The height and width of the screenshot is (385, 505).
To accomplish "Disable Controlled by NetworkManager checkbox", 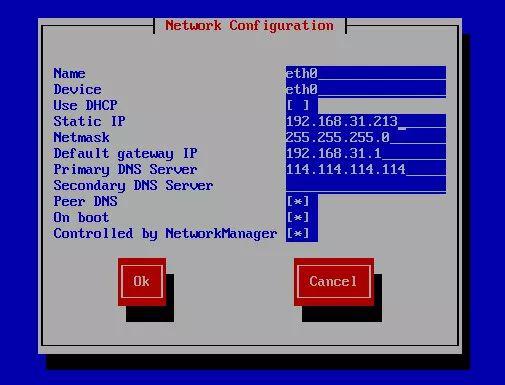I will pyautogui.click(x=298, y=233).
